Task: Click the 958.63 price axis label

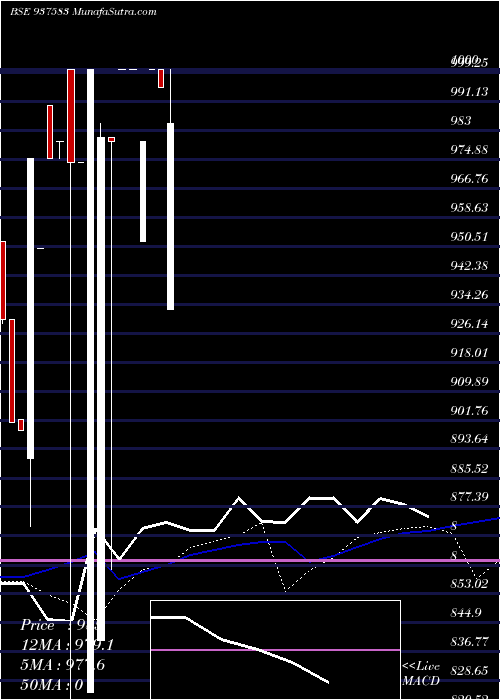Action: tap(469, 208)
